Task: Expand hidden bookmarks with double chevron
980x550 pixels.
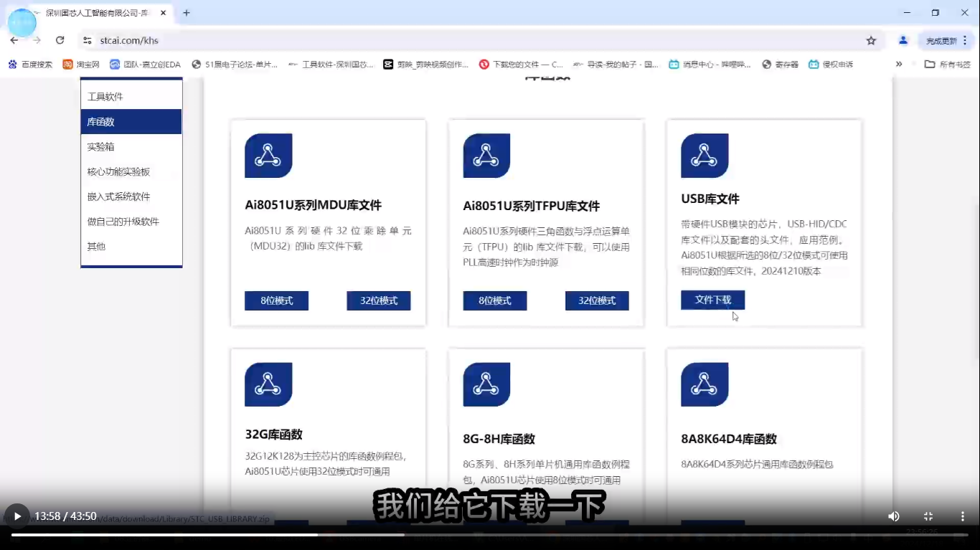Action: tap(899, 64)
